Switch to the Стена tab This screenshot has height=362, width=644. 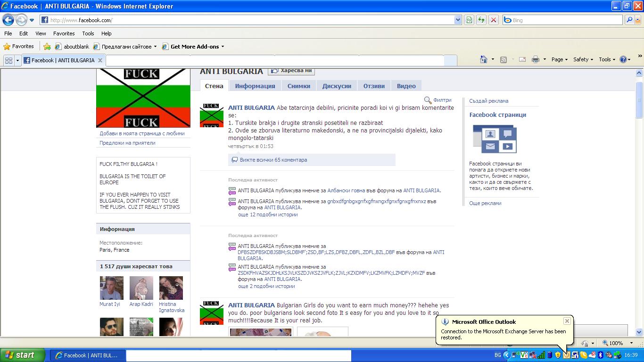[x=214, y=86]
